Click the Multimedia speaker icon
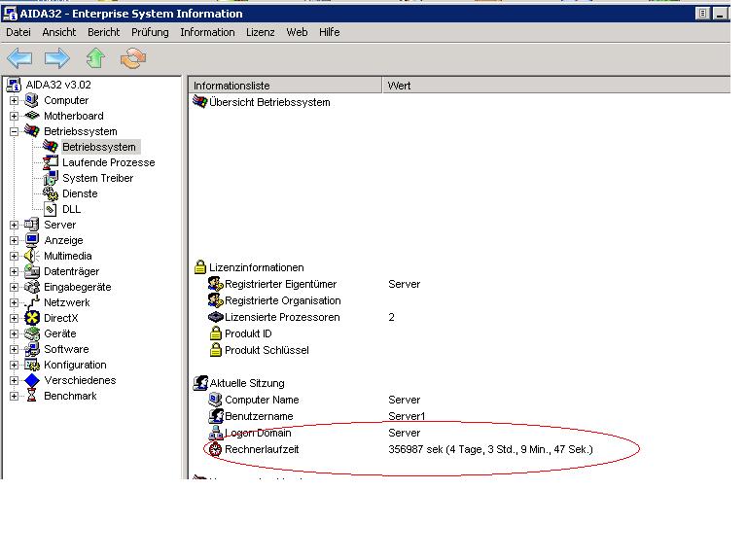Screen dimensions: 747x560 pyautogui.click(x=32, y=256)
